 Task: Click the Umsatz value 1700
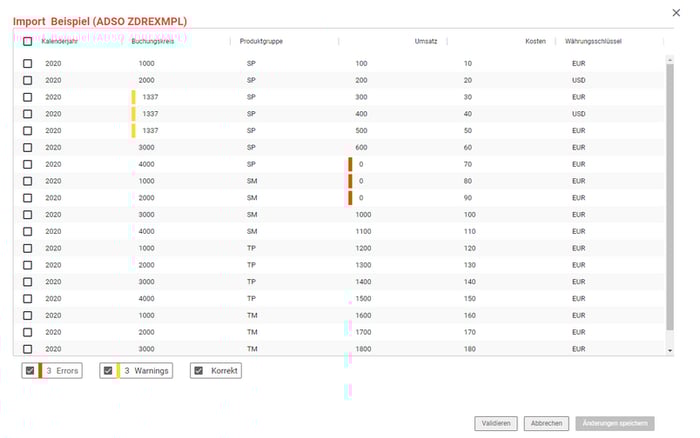point(363,332)
